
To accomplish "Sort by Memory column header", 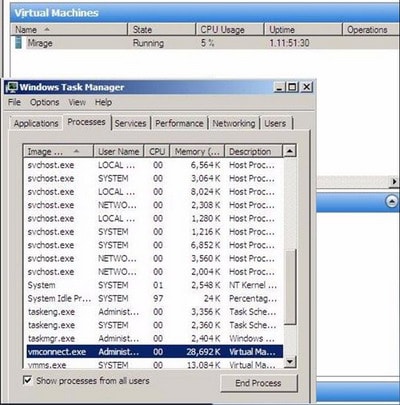I will point(197,151).
